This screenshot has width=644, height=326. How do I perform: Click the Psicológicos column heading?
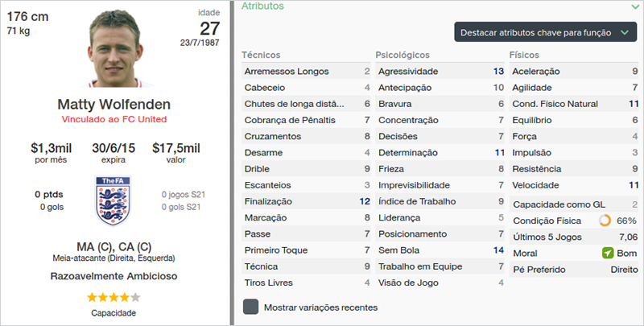[402, 55]
